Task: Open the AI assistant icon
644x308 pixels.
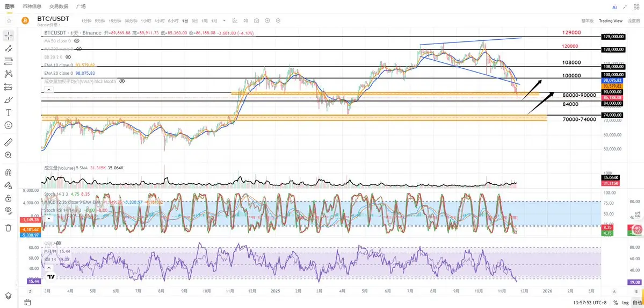Action: (x=614, y=7)
